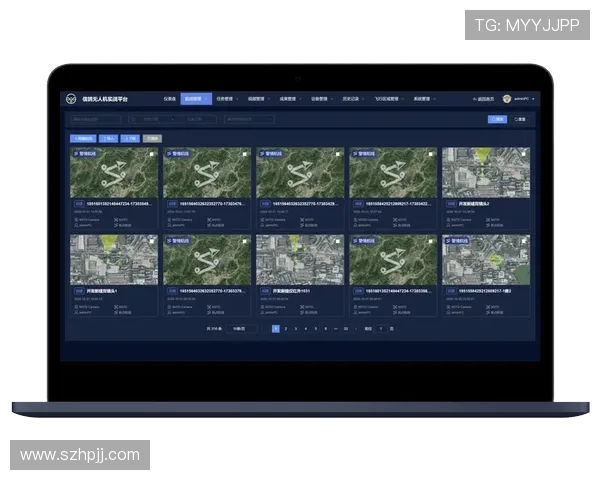Click the platform logo icon in header

pos(71,99)
